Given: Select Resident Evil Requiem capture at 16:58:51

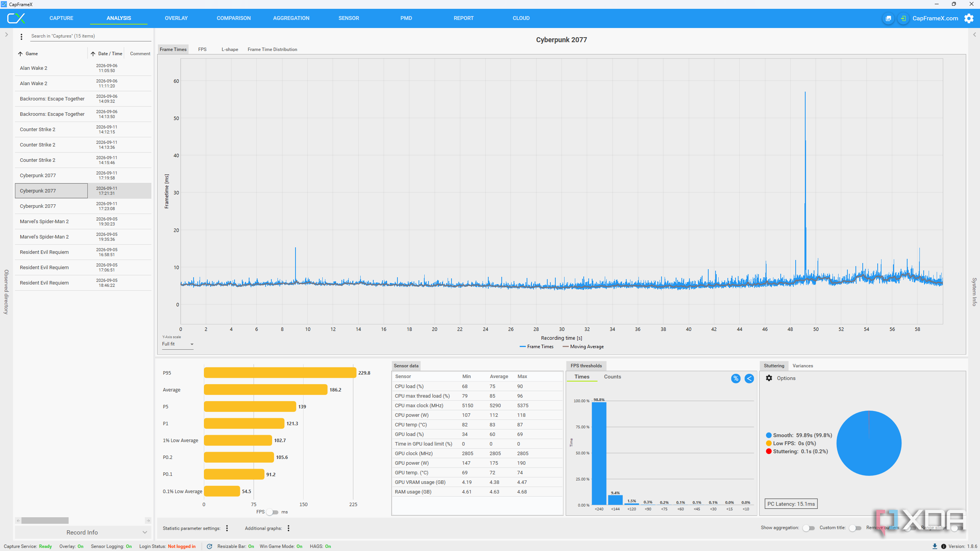Looking at the screenshot, I should [x=83, y=252].
